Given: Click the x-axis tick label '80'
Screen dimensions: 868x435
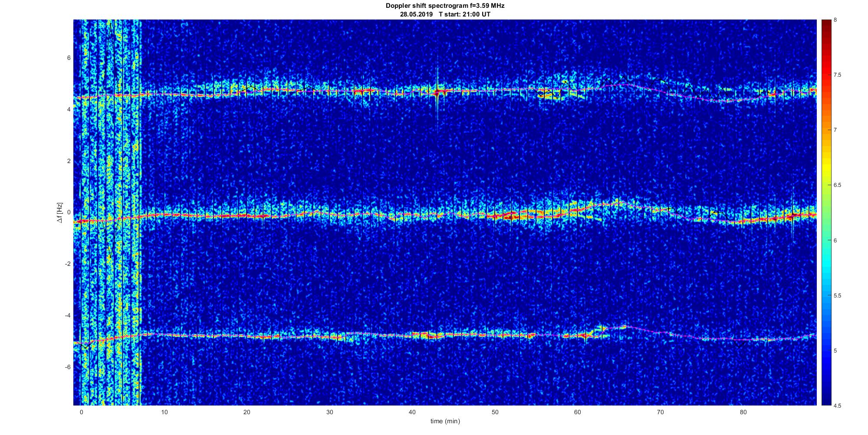Looking at the screenshot, I should pos(743,412).
